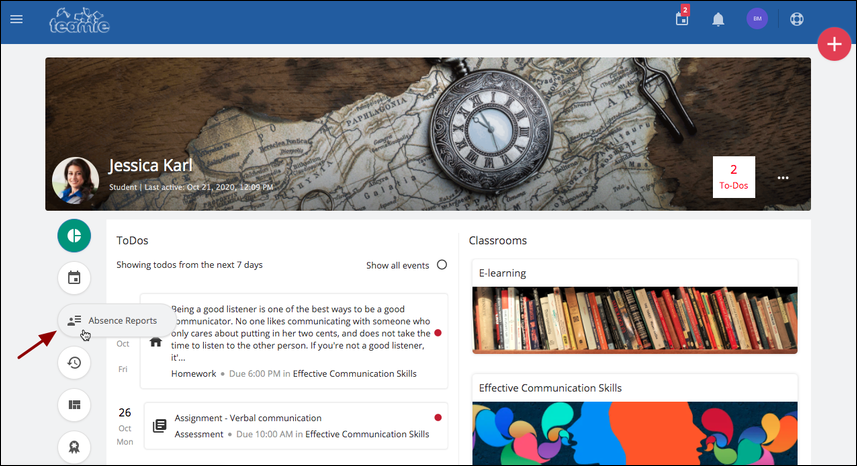Open the table layout sidebar icon
This screenshot has width=857, height=466.
tap(74, 405)
